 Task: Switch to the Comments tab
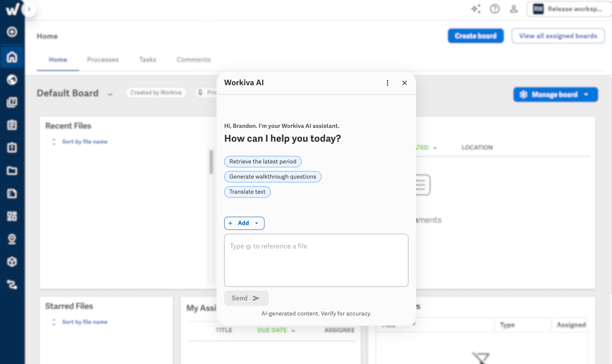194,60
